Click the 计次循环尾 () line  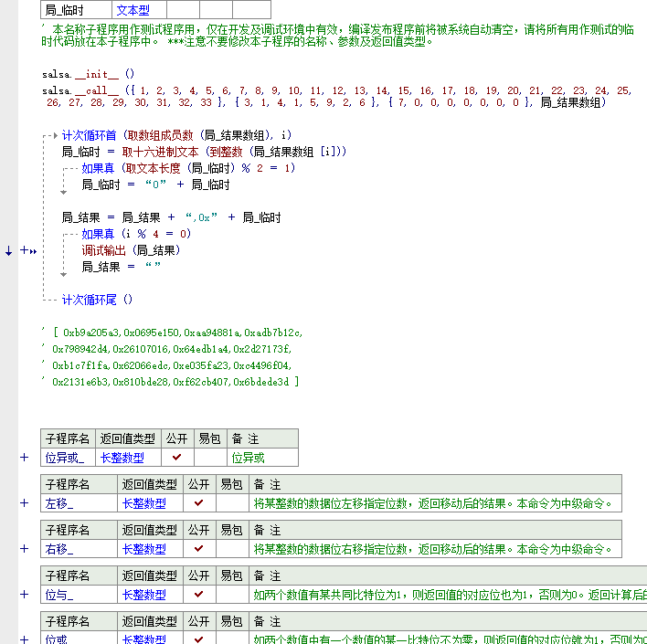(97, 300)
